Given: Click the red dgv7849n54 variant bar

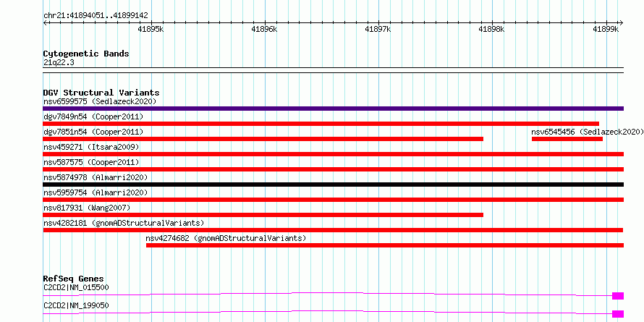Looking at the screenshot, I should (321, 124).
